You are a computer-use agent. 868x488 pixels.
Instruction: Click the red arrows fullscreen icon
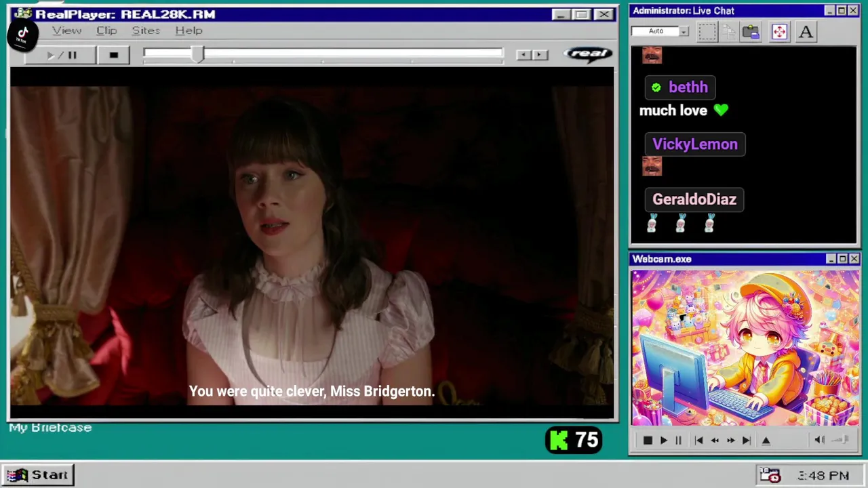coord(779,32)
